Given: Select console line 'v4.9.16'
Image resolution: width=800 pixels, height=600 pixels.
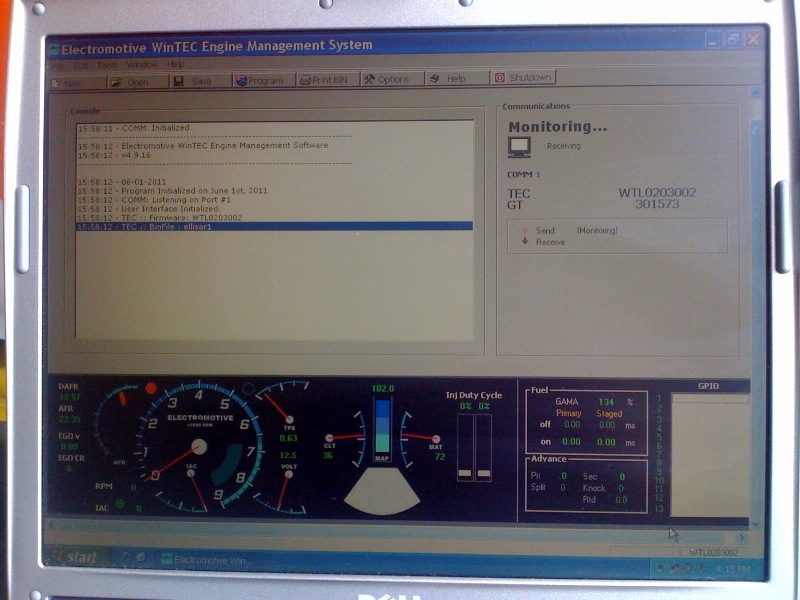Looking at the screenshot, I should tap(274, 155).
